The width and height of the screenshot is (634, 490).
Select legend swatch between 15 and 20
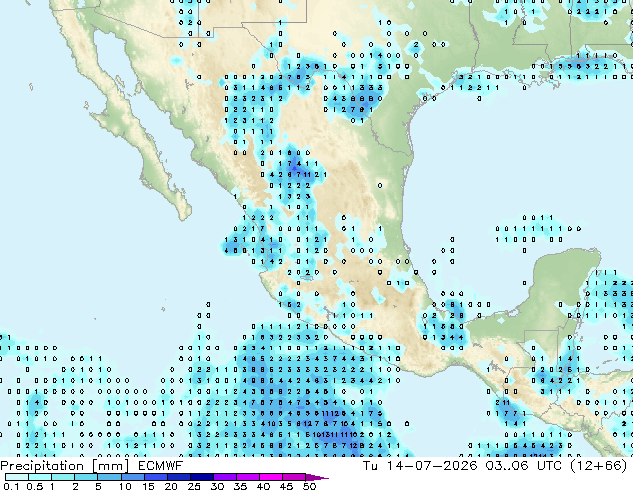pos(155,477)
